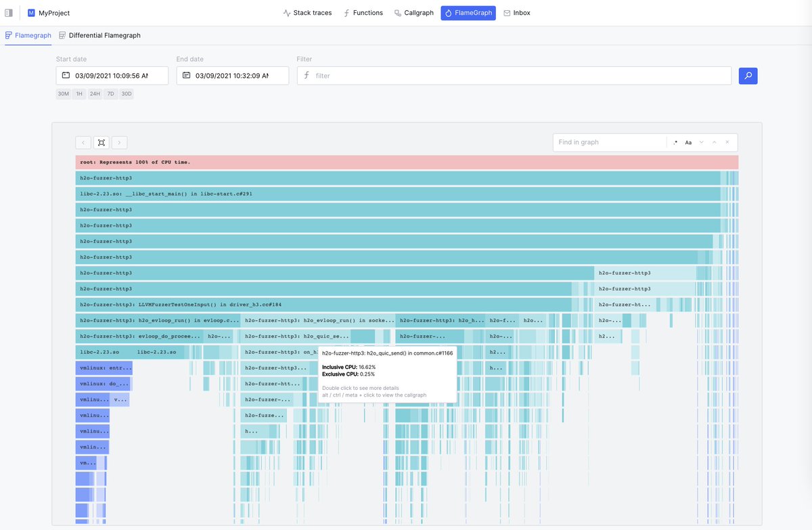Image resolution: width=812 pixels, height=530 pixels.
Task: Click the Inbox envelope icon
Action: point(507,13)
